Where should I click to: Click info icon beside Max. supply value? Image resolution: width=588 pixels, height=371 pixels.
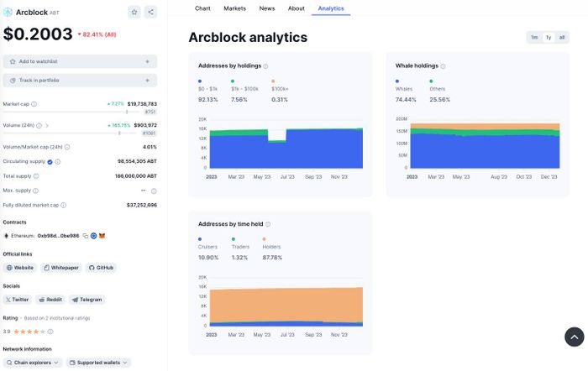click(154, 191)
